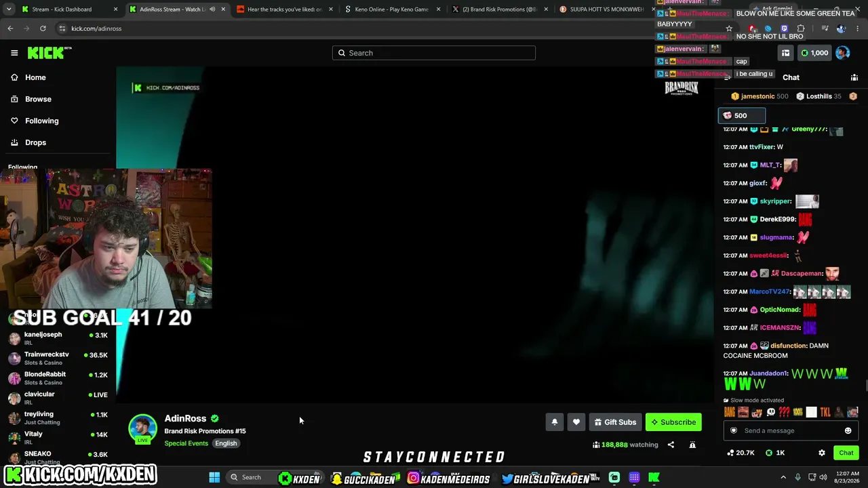The image size is (868, 488).
Task: Mute audio on the AdinRoss Stream tab
Action: tap(212, 9)
